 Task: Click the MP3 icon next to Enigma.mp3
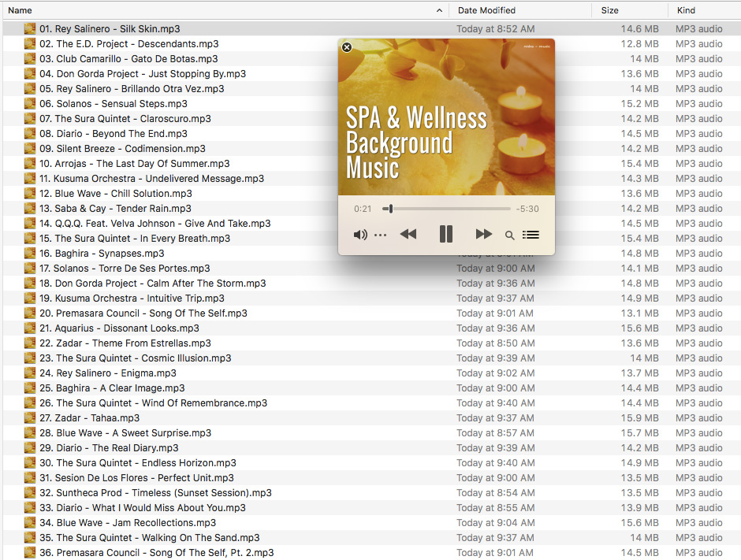point(29,373)
